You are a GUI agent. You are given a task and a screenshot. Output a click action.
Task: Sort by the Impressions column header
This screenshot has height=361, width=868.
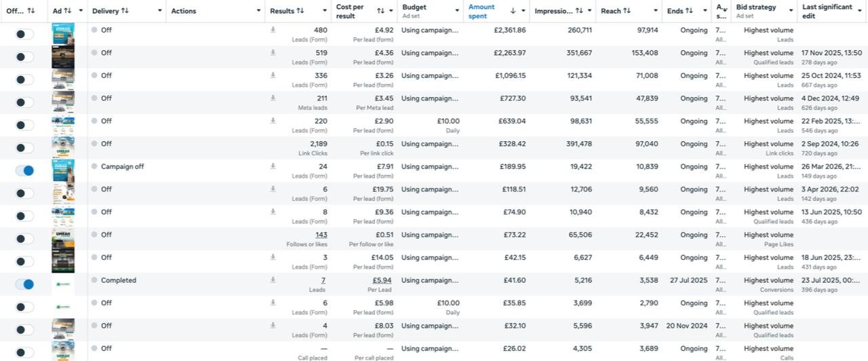point(553,11)
